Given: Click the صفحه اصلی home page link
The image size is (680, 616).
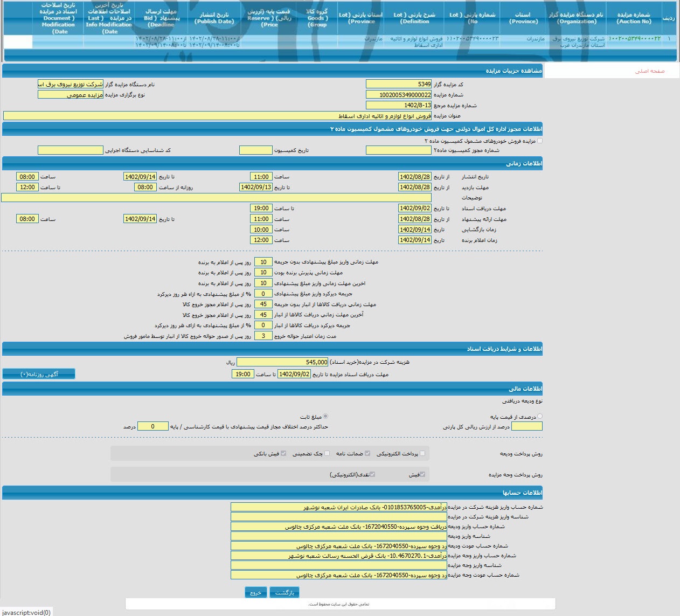Looking at the screenshot, I should (649, 71).
